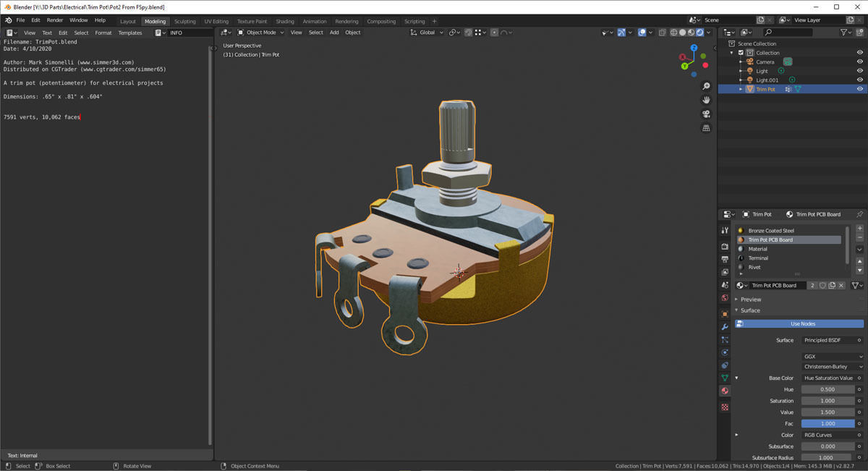
Task: Select rendered viewport shading
Action: pos(699,33)
